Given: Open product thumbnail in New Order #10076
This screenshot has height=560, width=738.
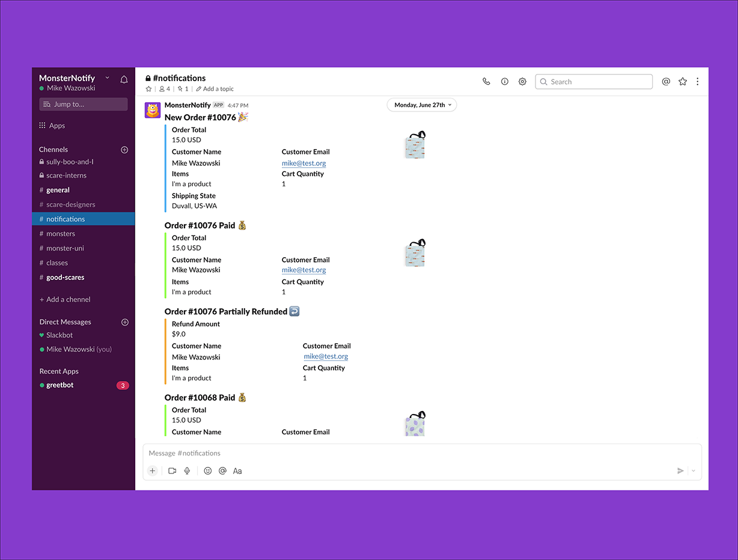Looking at the screenshot, I should pos(415,145).
